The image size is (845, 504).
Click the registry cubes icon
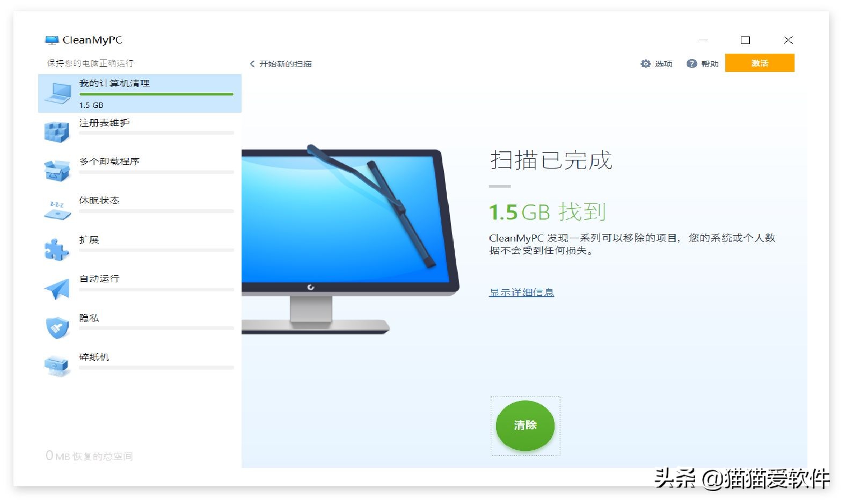point(57,132)
